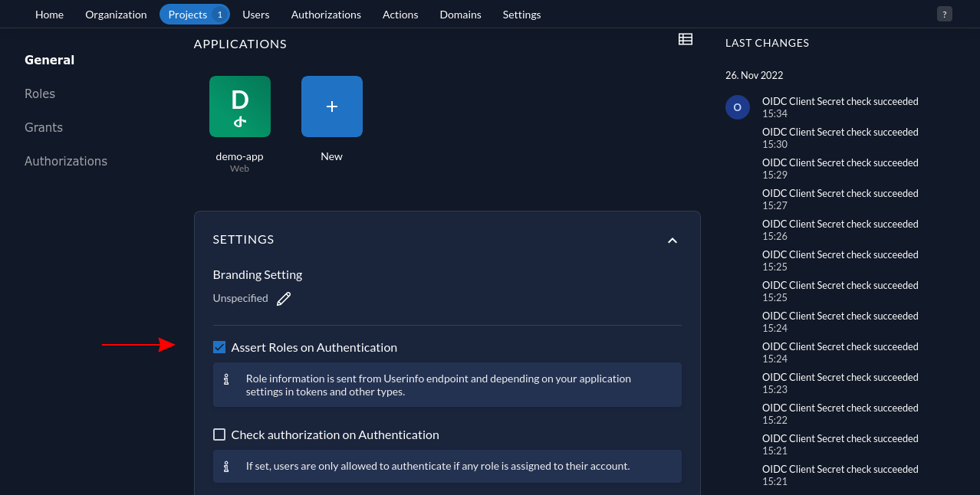
Task: Enable Check authorization on Authentication
Action: coord(219,434)
